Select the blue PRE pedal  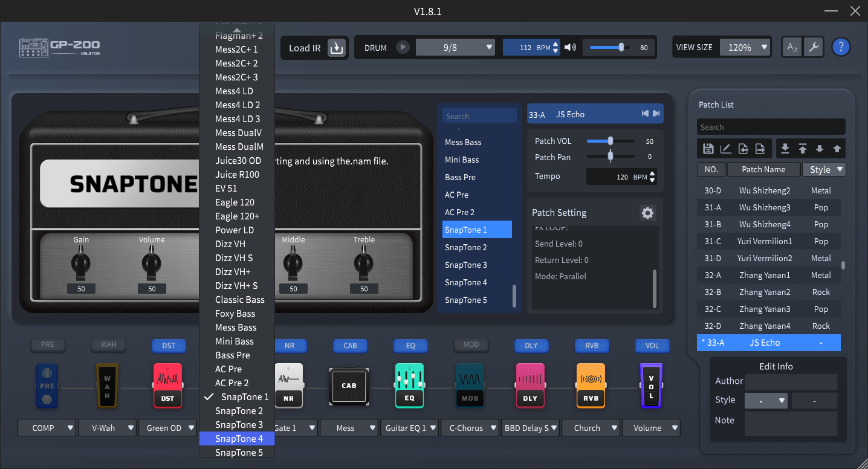tap(47, 386)
